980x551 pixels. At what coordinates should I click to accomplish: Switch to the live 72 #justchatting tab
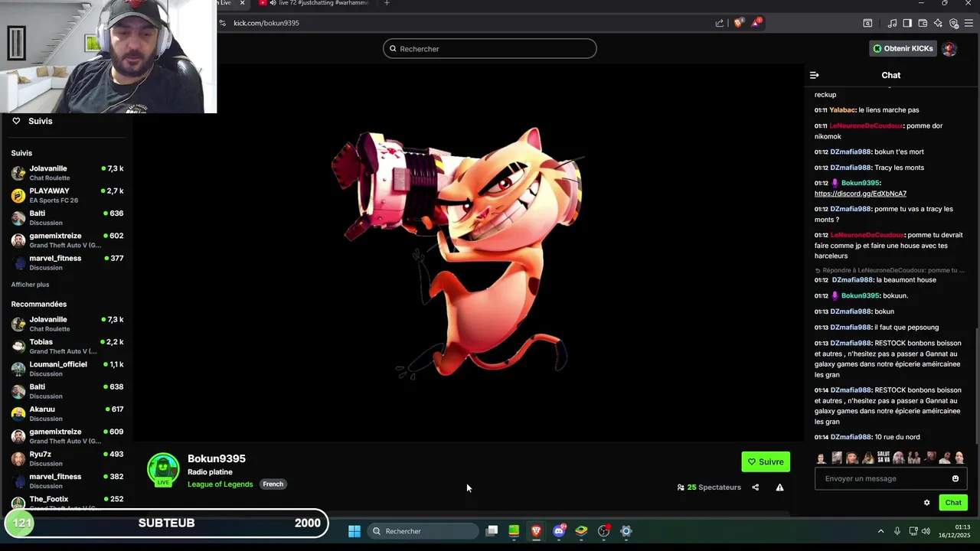point(314,3)
